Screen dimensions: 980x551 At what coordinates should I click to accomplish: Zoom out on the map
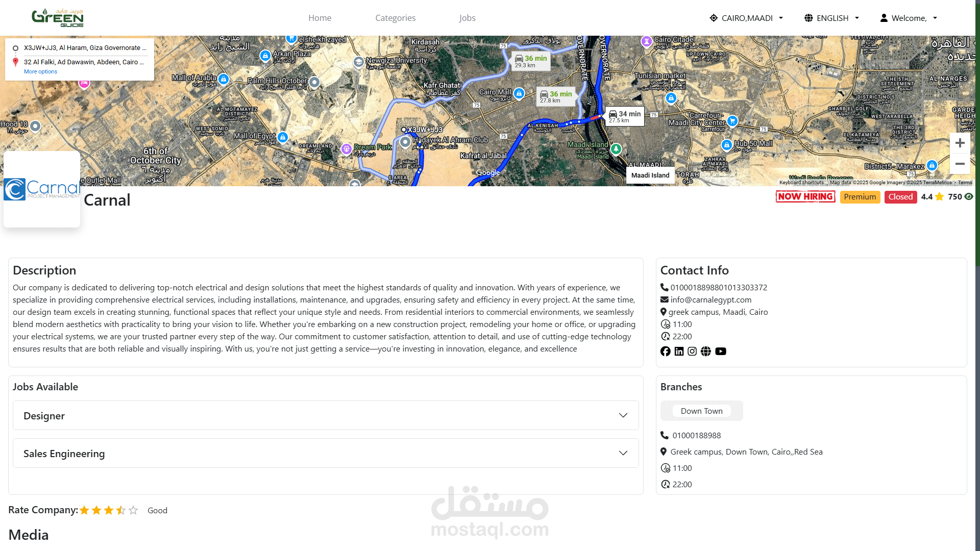tap(960, 164)
